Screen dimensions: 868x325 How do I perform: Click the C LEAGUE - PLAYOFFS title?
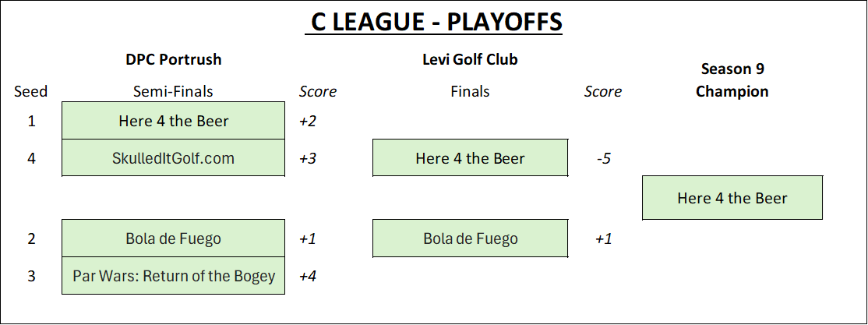click(433, 23)
